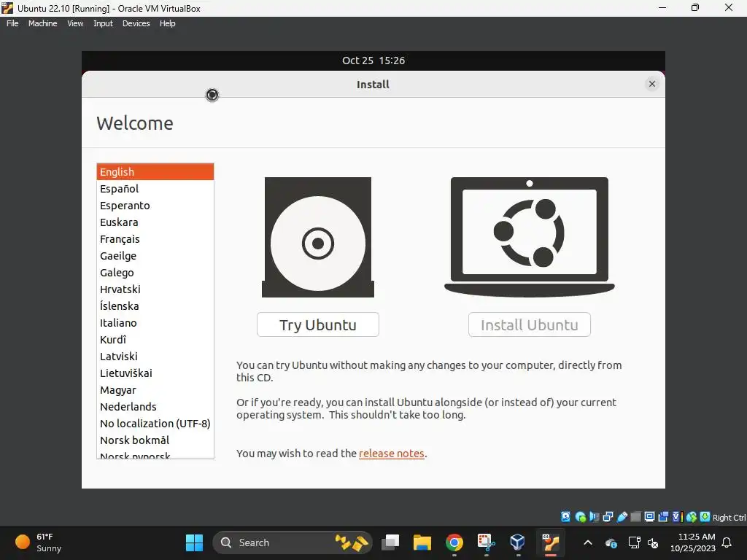Click the recording indicator icon
This screenshot has width=747, height=560.
coord(663,517)
